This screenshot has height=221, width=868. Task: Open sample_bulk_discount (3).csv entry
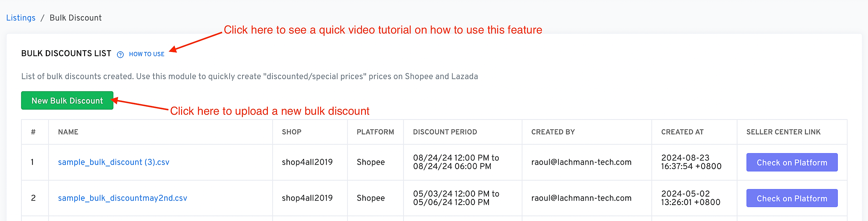(114, 162)
